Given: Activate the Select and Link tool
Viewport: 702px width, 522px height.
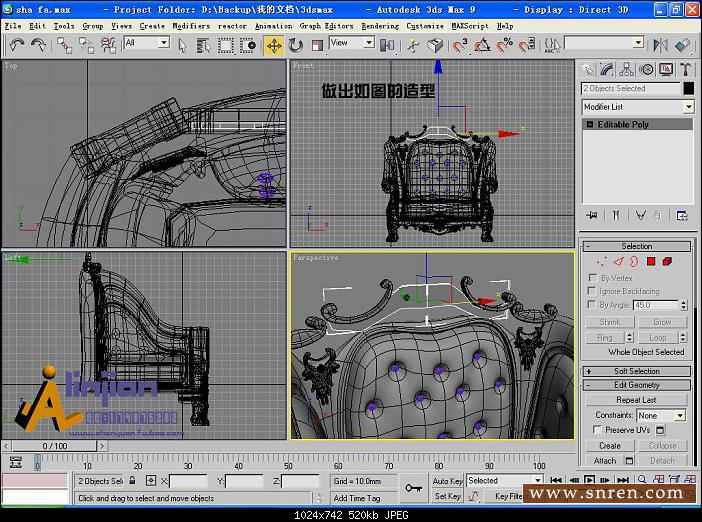Looking at the screenshot, I should point(64,45).
